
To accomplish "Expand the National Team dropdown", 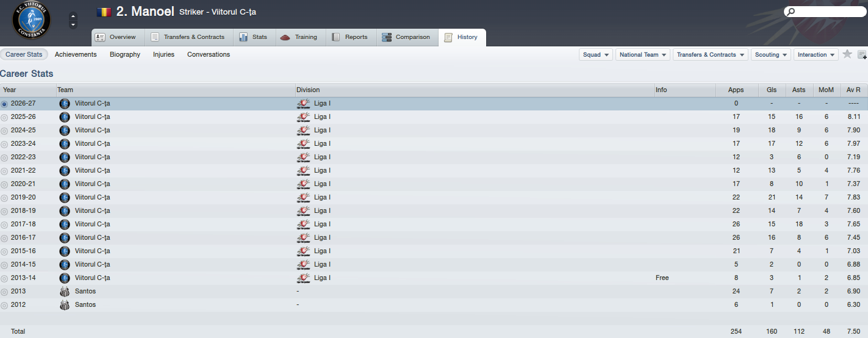I will tap(643, 55).
